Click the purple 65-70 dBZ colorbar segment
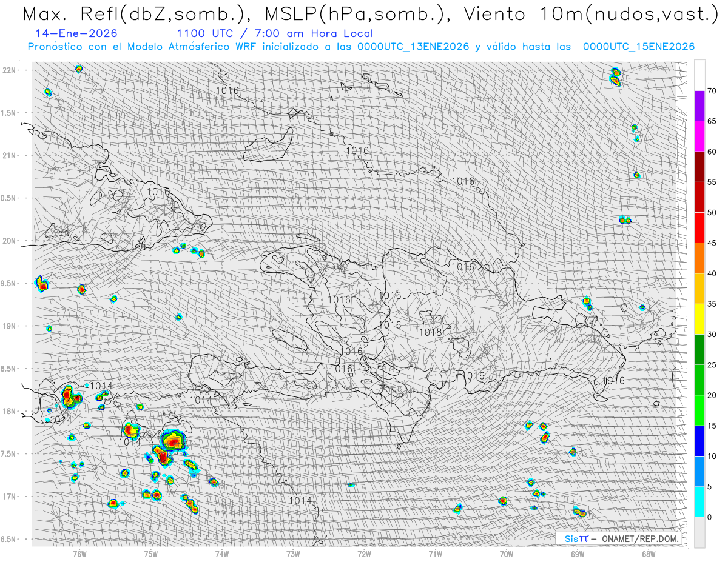Image resolution: width=728 pixels, height=562 pixels. 699,106
